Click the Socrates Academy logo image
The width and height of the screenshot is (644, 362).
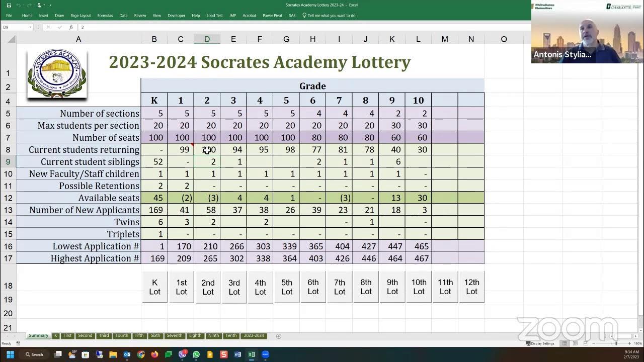57,74
